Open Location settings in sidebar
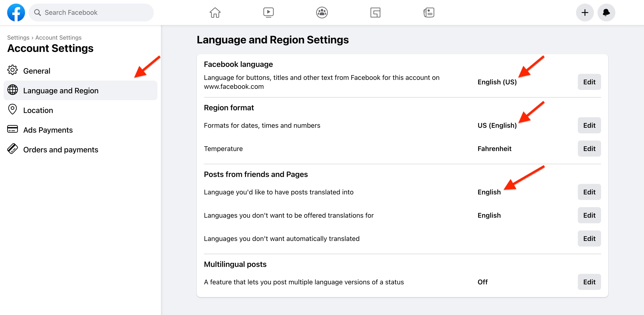 38,110
